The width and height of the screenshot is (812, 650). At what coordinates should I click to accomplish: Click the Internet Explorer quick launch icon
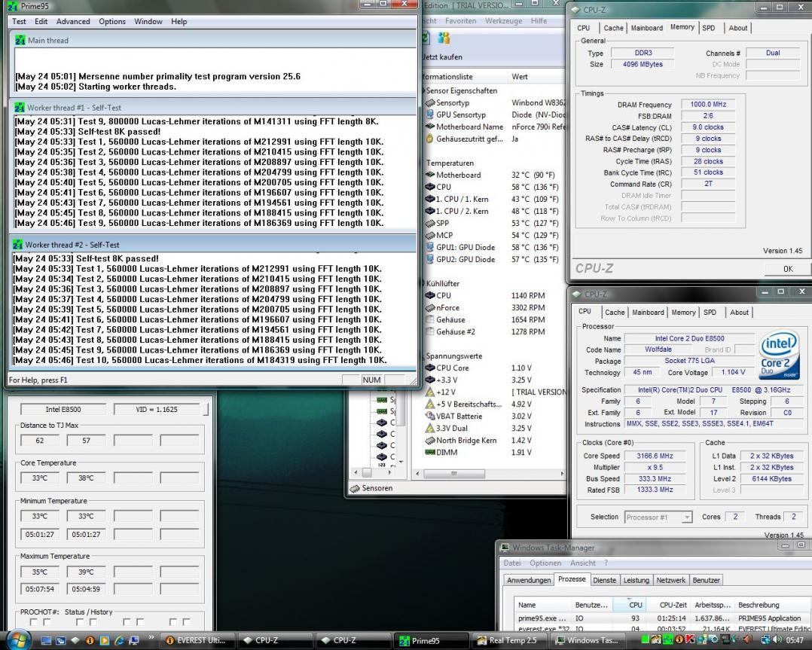(119, 640)
